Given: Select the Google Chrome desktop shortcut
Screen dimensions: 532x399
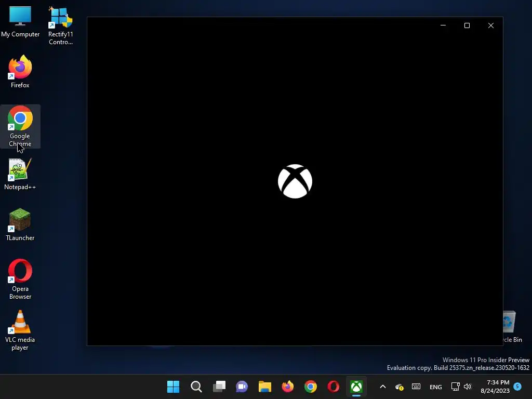Looking at the screenshot, I should [20, 126].
